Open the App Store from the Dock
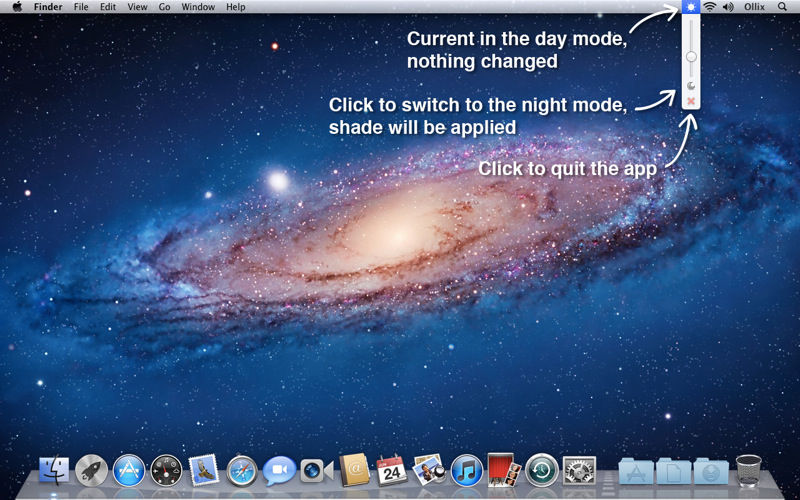 pyautogui.click(x=129, y=470)
